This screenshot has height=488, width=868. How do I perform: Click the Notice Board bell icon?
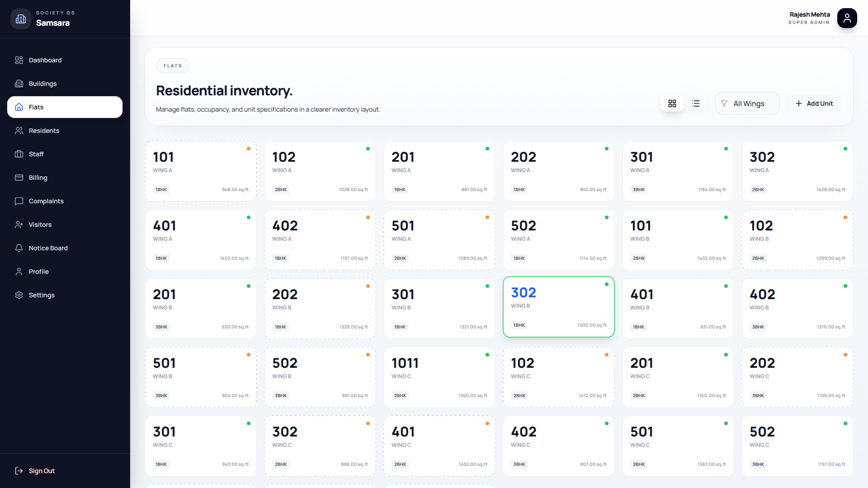coord(19,248)
